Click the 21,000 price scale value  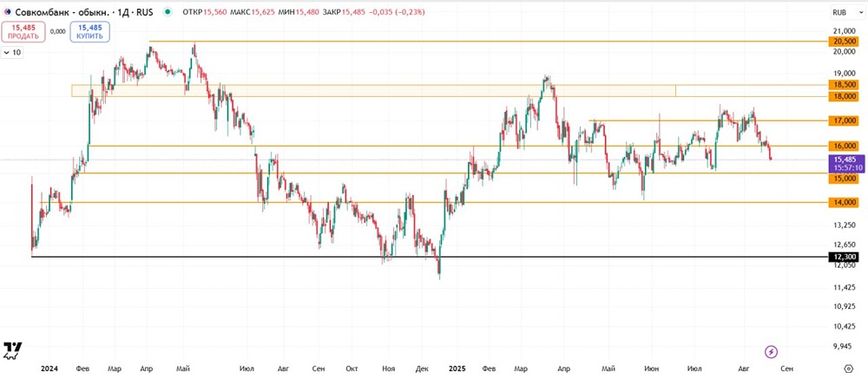click(x=843, y=31)
